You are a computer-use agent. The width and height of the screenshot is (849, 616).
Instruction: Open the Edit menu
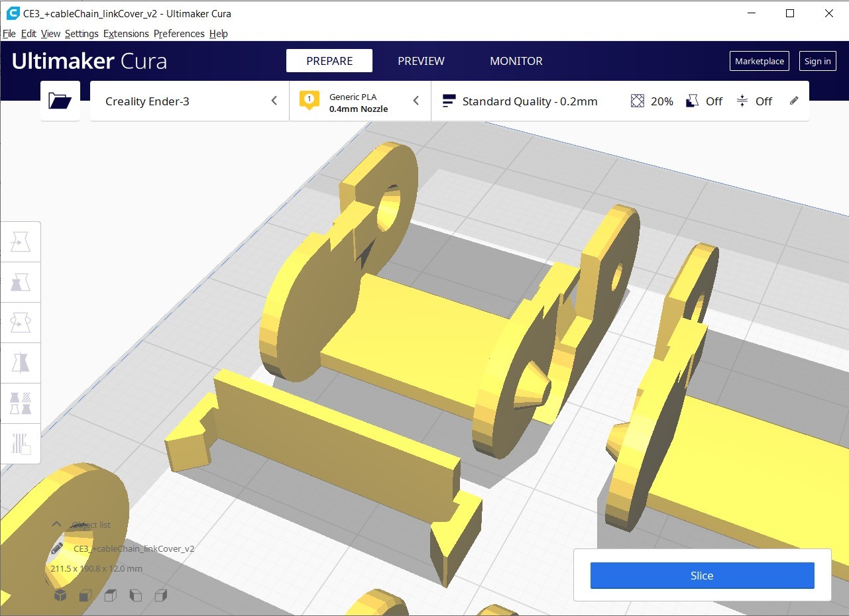click(x=28, y=34)
